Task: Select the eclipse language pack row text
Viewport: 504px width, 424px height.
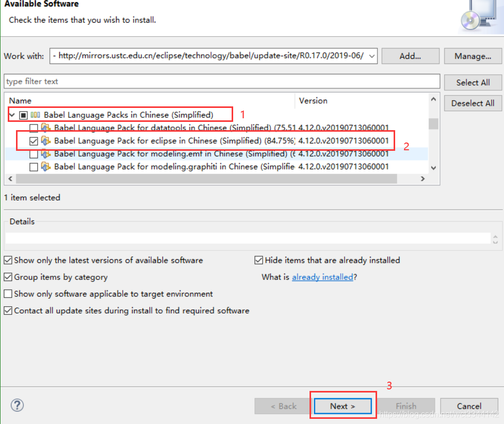Action: 174,140
